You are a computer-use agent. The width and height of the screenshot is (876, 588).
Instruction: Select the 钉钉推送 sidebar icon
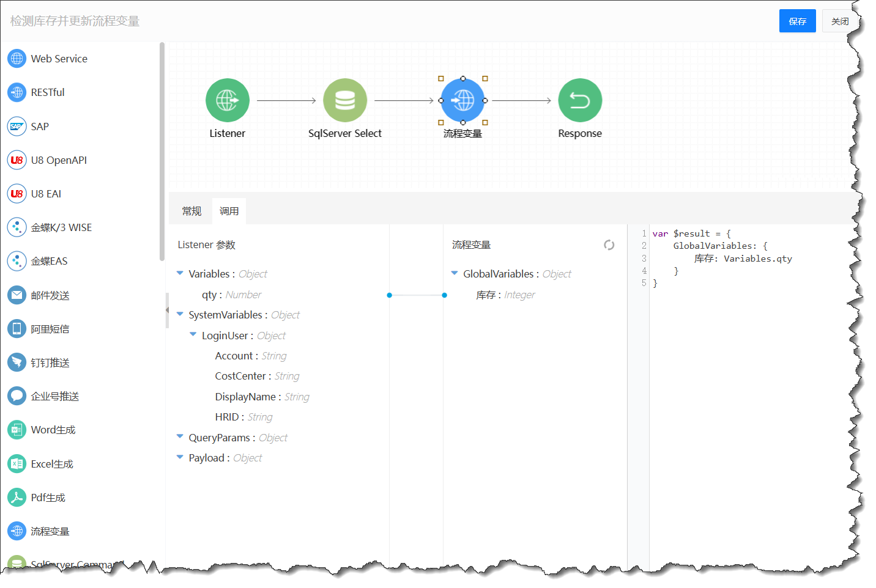17,362
